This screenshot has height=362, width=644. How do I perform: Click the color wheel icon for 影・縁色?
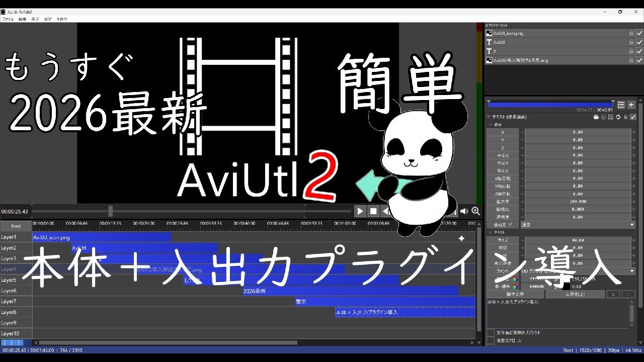(515, 286)
